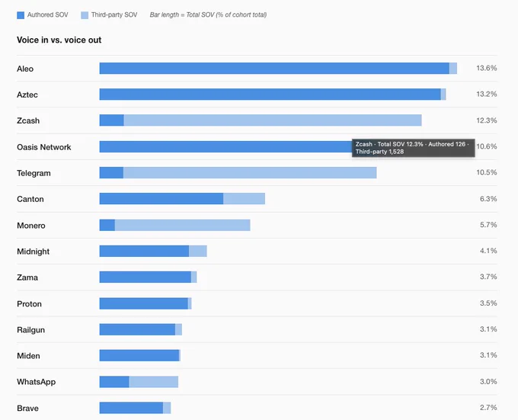Click Railgun's third-party SOV bar segment
The image size is (518, 420).
178,329
